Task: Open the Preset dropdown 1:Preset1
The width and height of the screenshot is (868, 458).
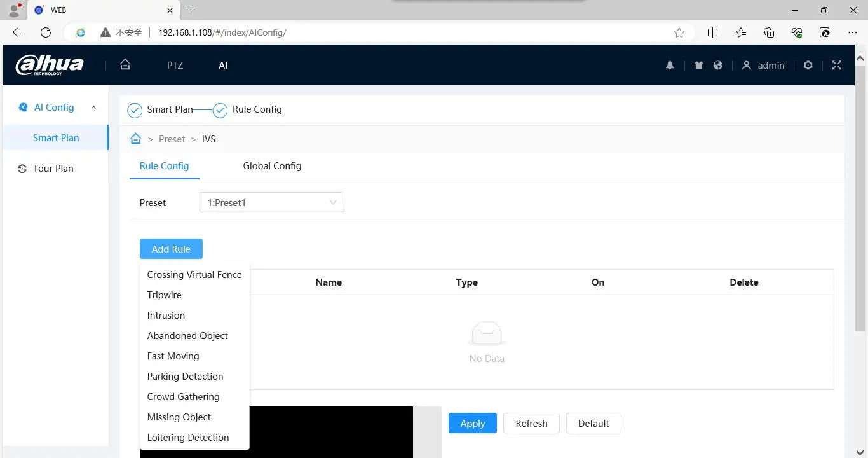Action: click(272, 202)
